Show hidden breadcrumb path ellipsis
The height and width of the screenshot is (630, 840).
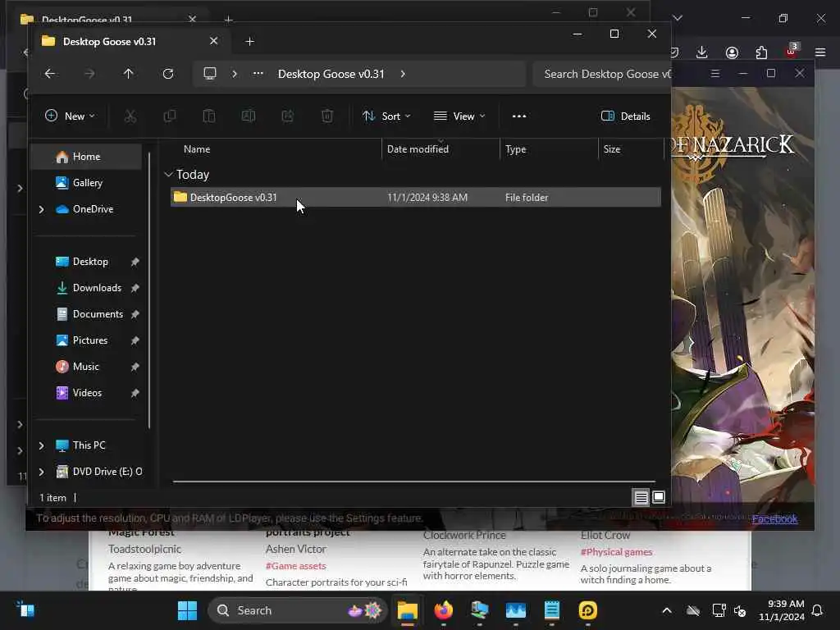point(258,73)
